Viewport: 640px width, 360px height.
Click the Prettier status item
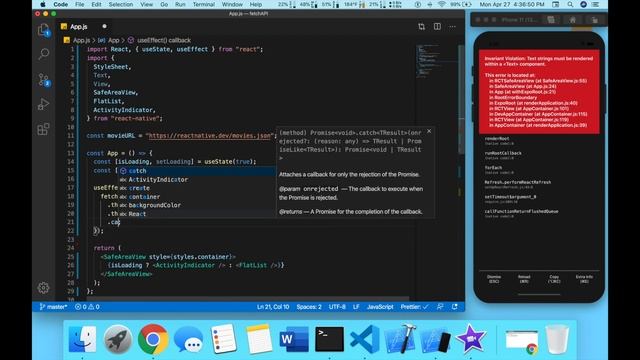pyautogui.click(x=414, y=307)
